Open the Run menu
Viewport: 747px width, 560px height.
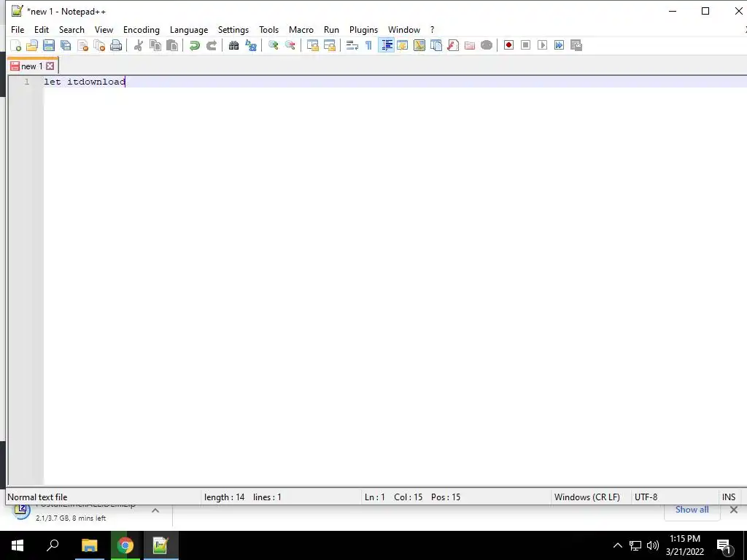tap(332, 29)
